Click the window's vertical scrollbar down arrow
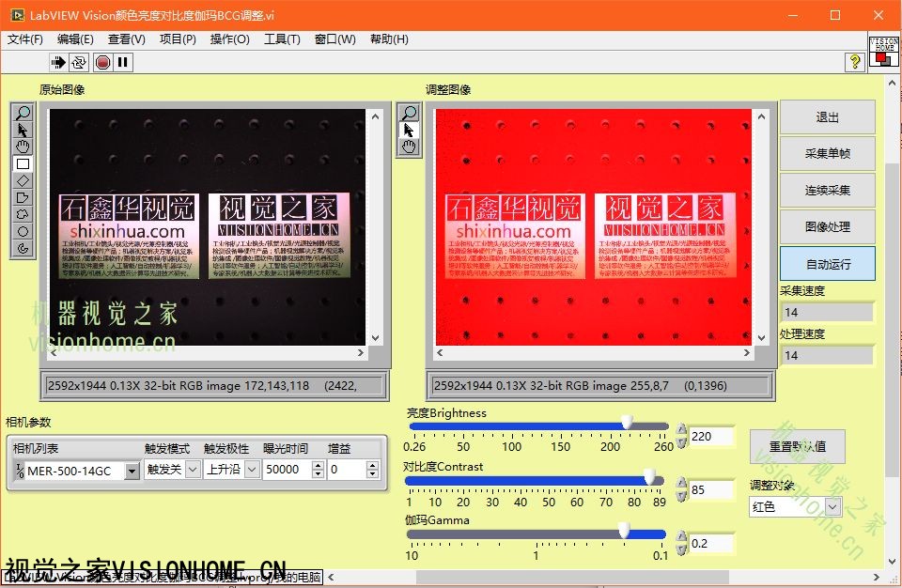 [x=892, y=561]
